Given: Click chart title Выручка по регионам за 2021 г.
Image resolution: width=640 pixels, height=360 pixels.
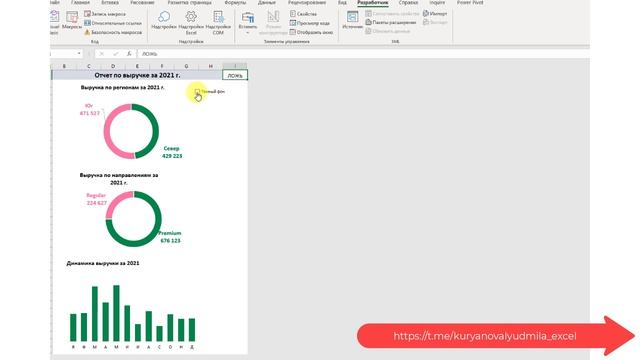Looking at the screenshot, I should (x=122, y=87).
